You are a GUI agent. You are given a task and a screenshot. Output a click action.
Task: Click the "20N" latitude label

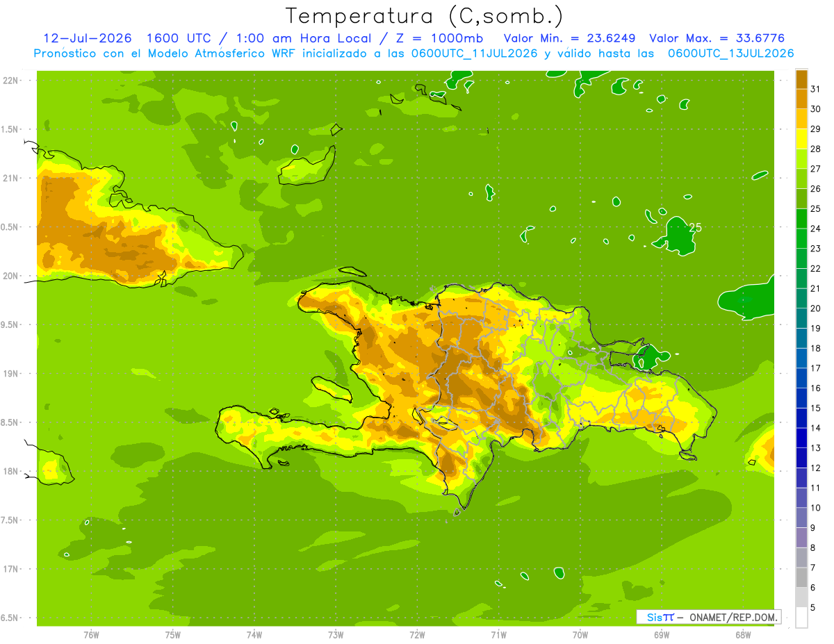(x=11, y=276)
